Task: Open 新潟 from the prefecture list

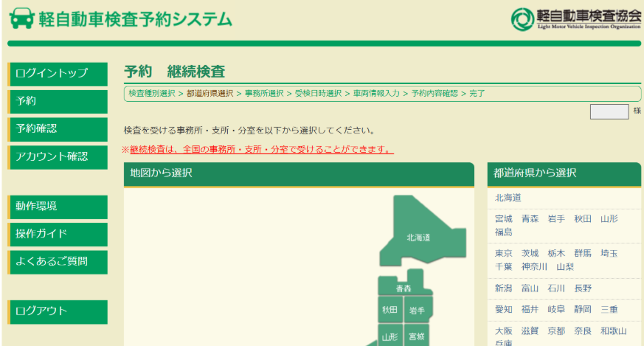Action: (x=504, y=288)
